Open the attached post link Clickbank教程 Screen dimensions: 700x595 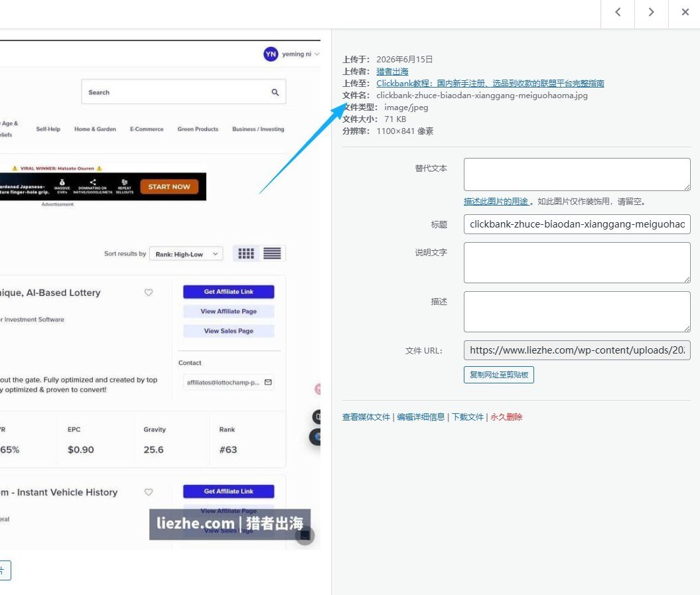[490, 84]
